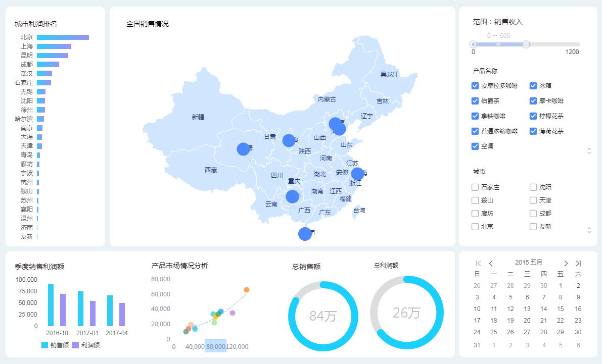
Task: Go to previous month in calendar
Action: tap(491, 263)
